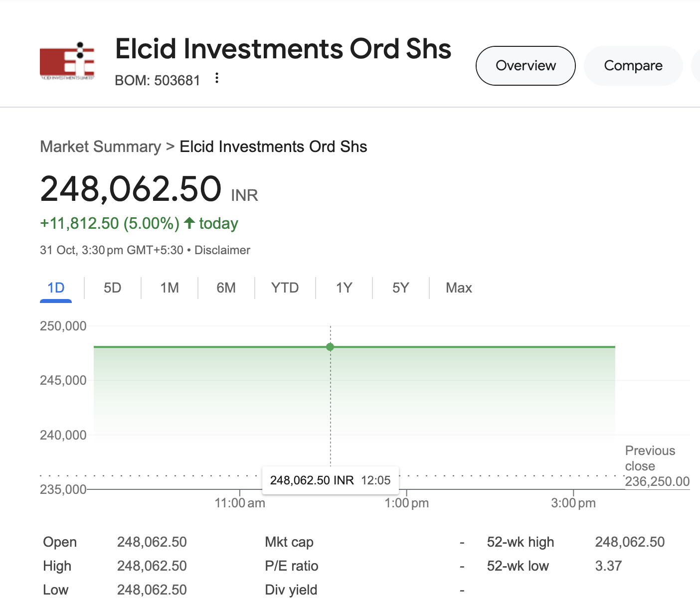This screenshot has height=609, width=700.
Task: Show the 5Y chart range
Action: tap(401, 288)
